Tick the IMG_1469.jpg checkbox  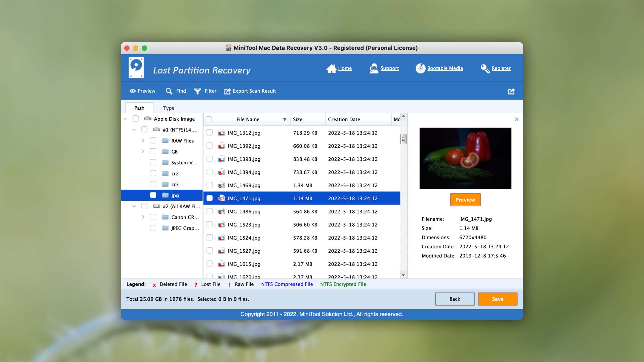(209, 185)
